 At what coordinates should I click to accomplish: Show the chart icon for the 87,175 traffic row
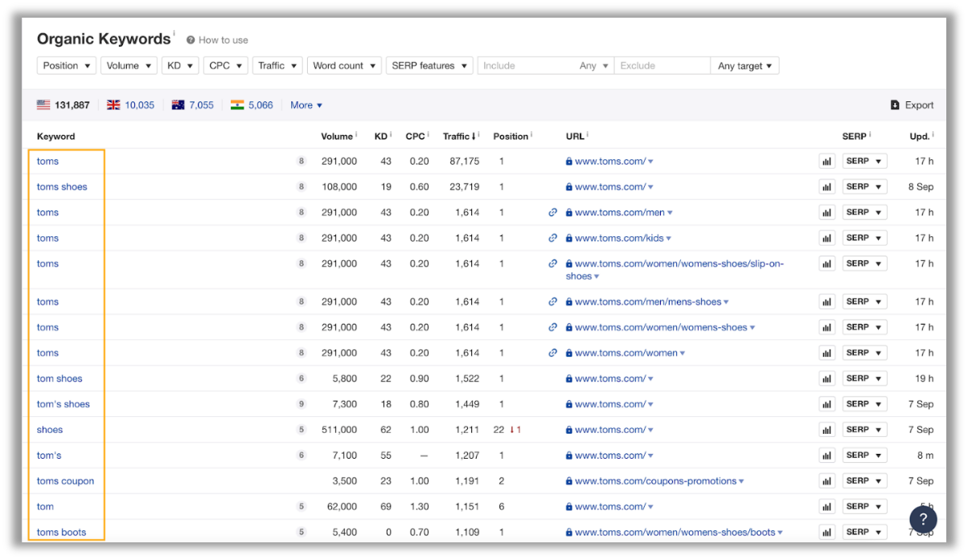click(826, 161)
